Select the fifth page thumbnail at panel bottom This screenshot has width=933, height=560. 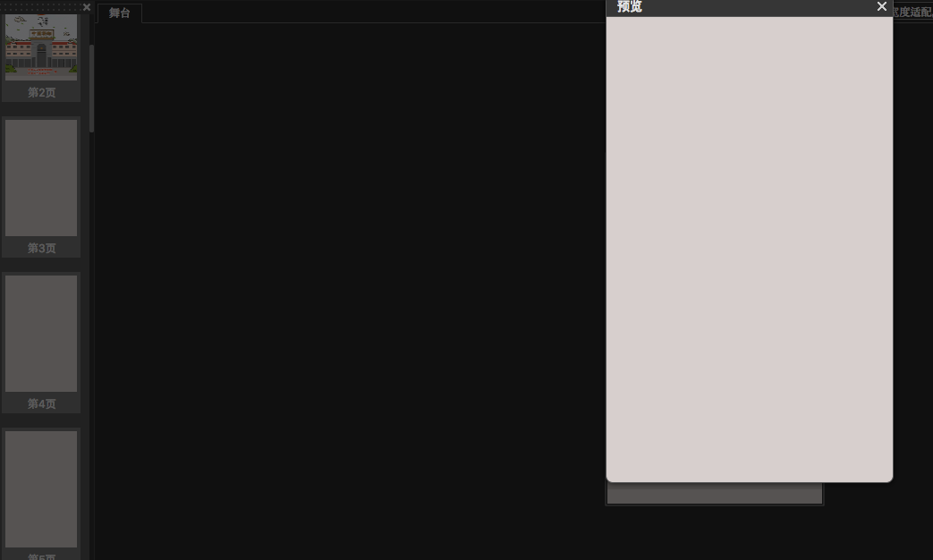(41, 489)
